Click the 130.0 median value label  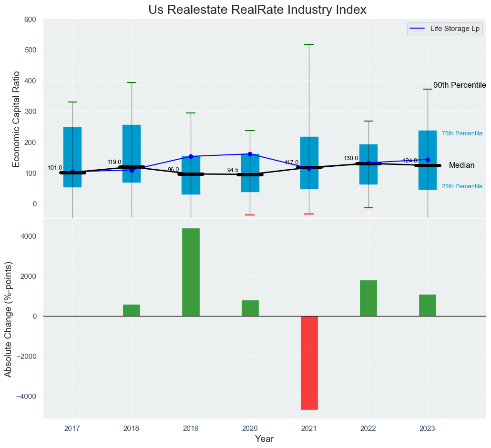351,158
